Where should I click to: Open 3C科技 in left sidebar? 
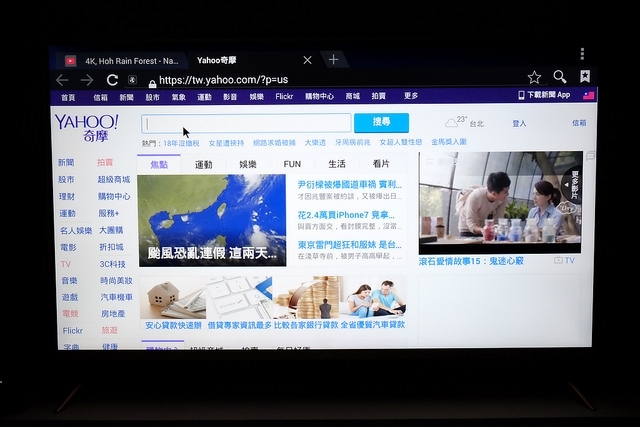pos(113,264)
